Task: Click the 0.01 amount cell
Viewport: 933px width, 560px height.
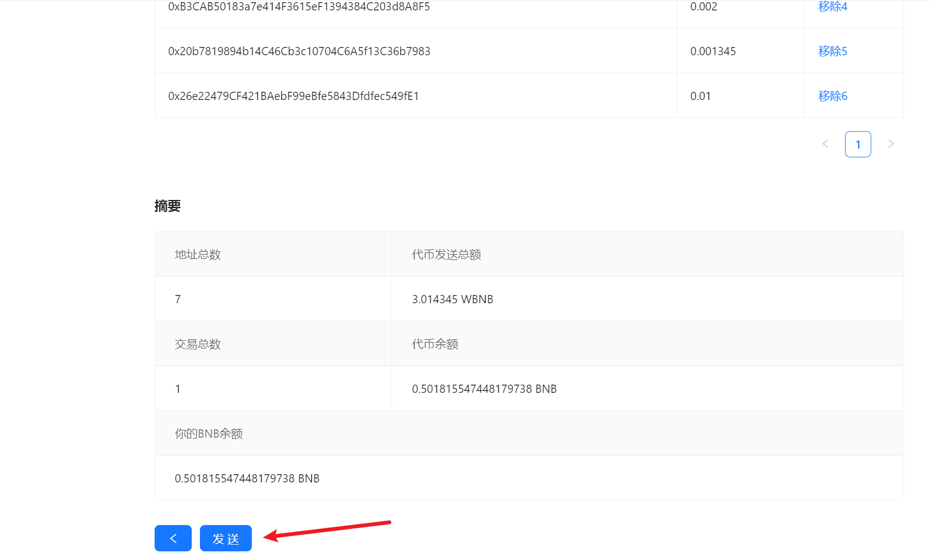Action: [x=700, y=96]
